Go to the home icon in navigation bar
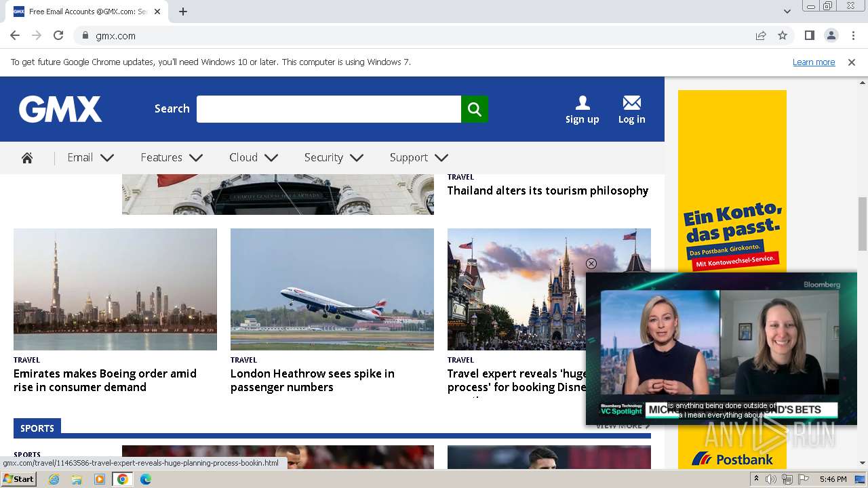The height and width of the screenshot is (488, 868). [x=27, y=158]
